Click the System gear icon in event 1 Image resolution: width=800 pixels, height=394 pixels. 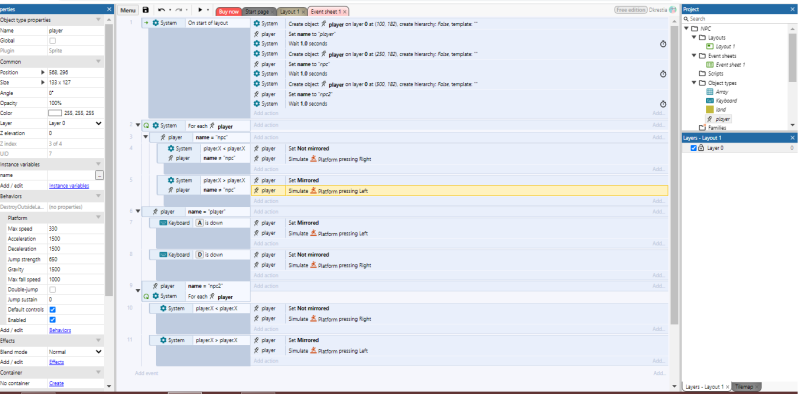point(156,23)
